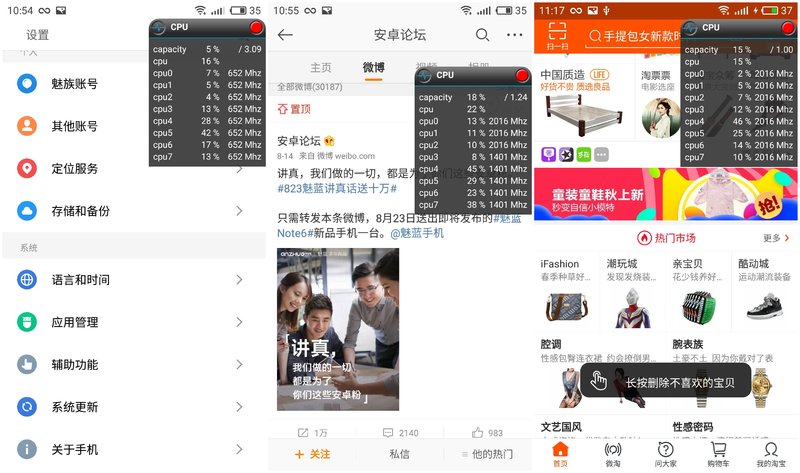Screen dimensions: 800x473
Task: Tap the 全部微博(30187) count text
Action: tap(310, 87)
